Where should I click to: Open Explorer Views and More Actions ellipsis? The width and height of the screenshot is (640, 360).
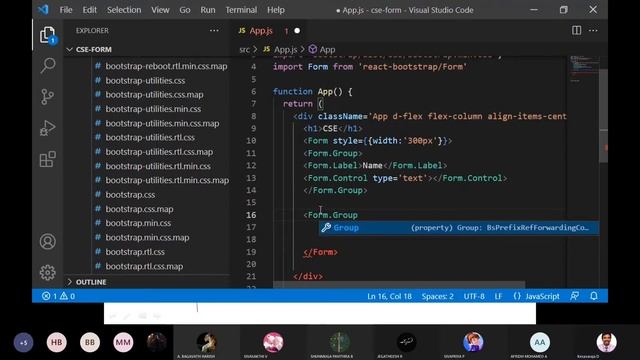pyautogui.click(x=214, y=30)
